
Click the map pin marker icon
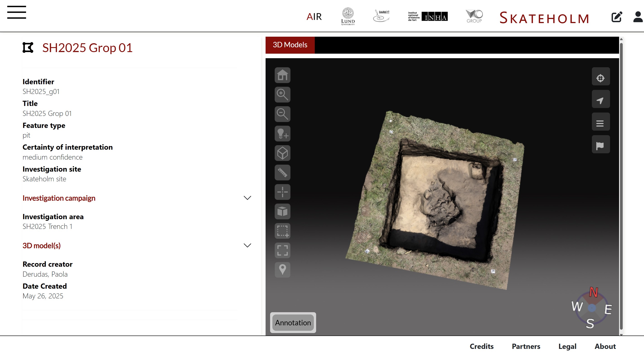pos(283,270)
